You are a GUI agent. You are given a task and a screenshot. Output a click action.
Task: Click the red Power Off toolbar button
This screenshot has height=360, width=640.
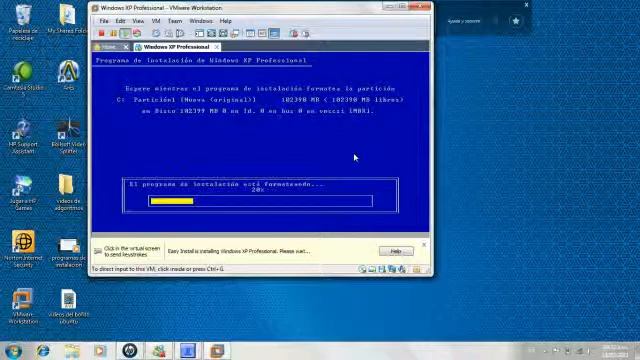point(101,33)
